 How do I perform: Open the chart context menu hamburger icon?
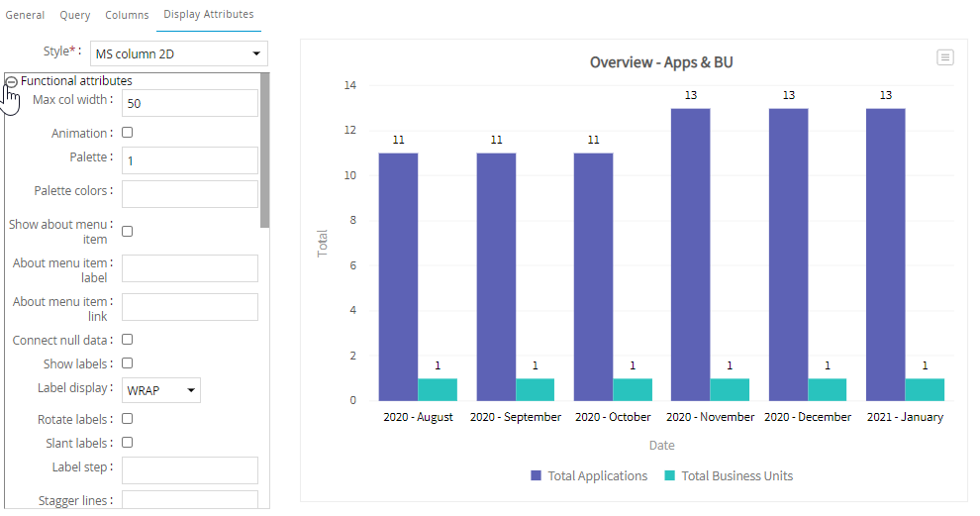pos(945,58)
